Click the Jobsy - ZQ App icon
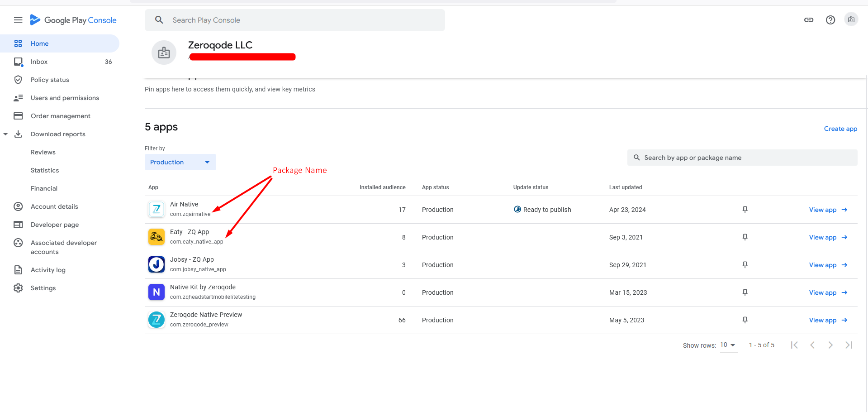 (x=157, y=264)
